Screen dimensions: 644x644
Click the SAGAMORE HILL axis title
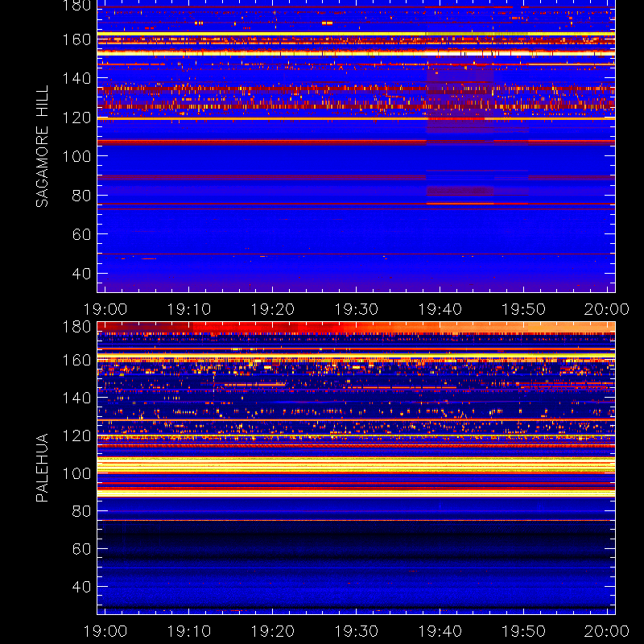42,147
